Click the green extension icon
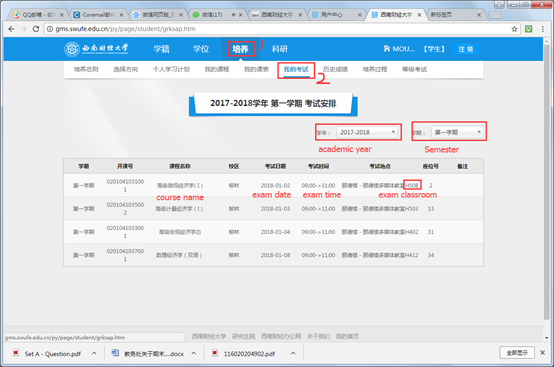This screenshot has width=554, height=367. [x=529, y=29]
